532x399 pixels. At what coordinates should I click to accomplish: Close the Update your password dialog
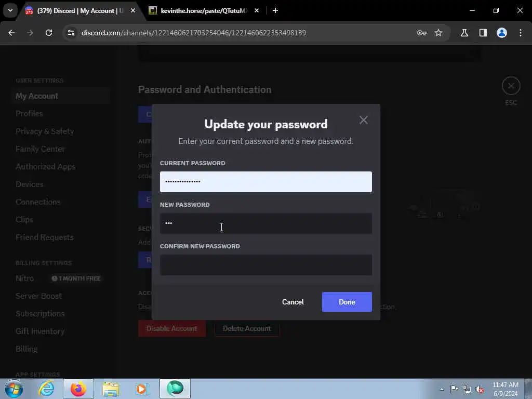click(363, 120)
